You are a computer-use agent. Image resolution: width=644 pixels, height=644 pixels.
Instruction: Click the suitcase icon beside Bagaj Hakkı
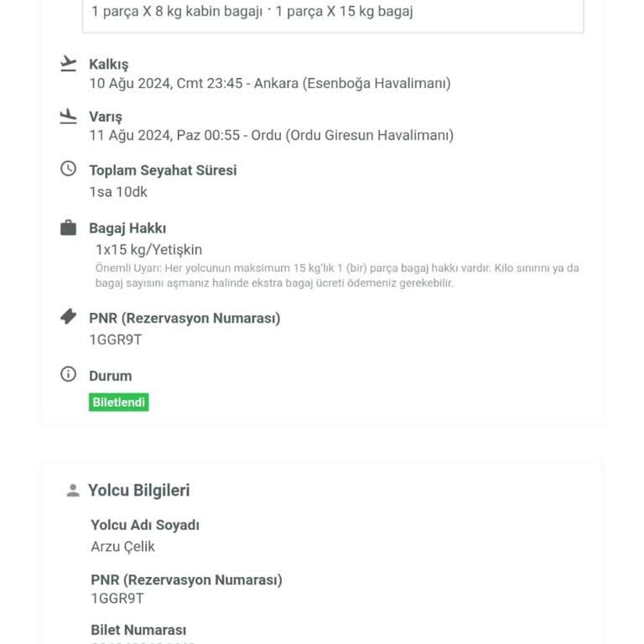[68, 227]
